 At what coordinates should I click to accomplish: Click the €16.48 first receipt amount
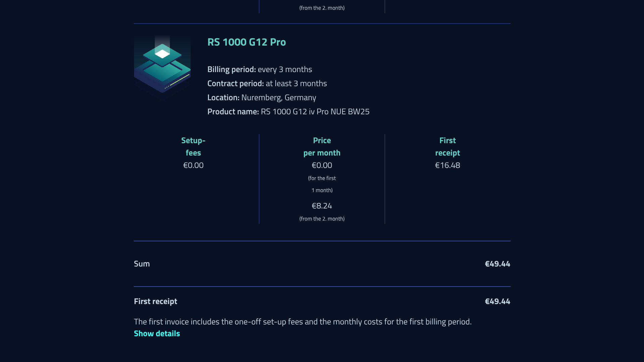point(447,165)
